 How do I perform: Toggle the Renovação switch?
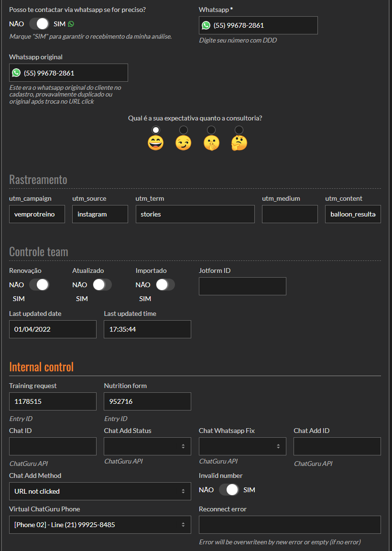pos(39,285)
